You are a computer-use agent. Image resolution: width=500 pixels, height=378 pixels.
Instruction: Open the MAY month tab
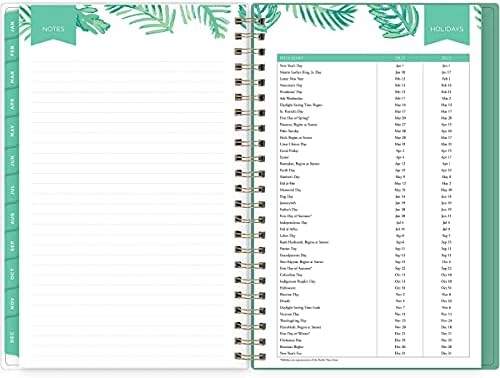pos(12,130)
